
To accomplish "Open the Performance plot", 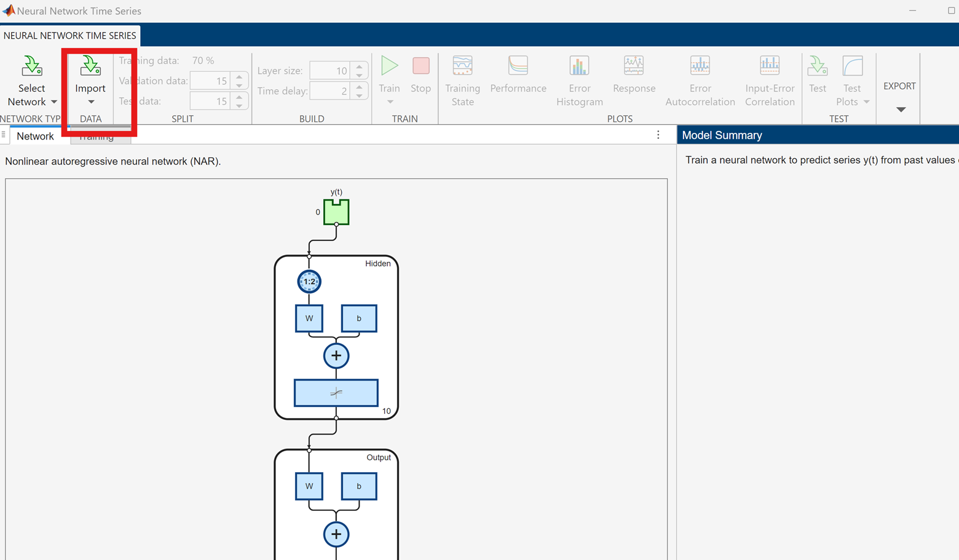I will tap(518, 66).
